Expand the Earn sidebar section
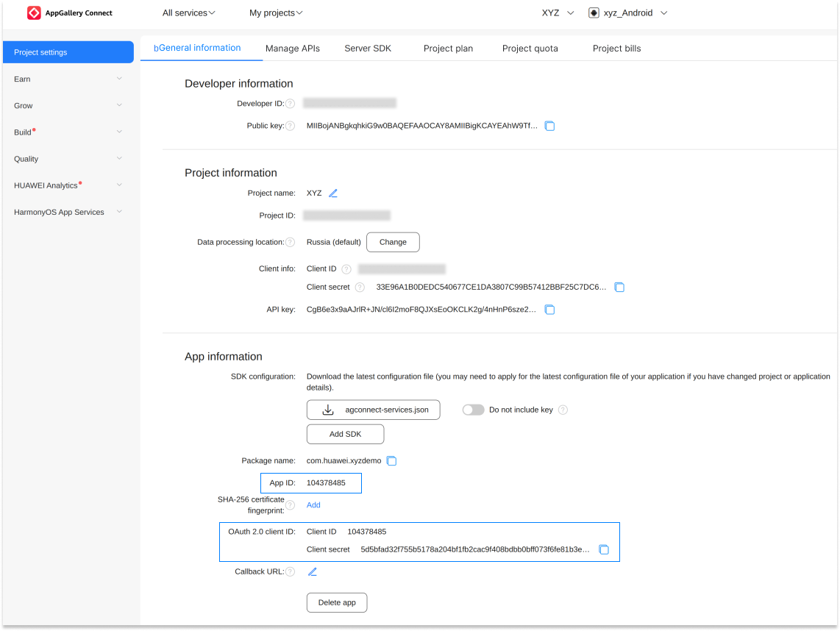 point(68,79)
